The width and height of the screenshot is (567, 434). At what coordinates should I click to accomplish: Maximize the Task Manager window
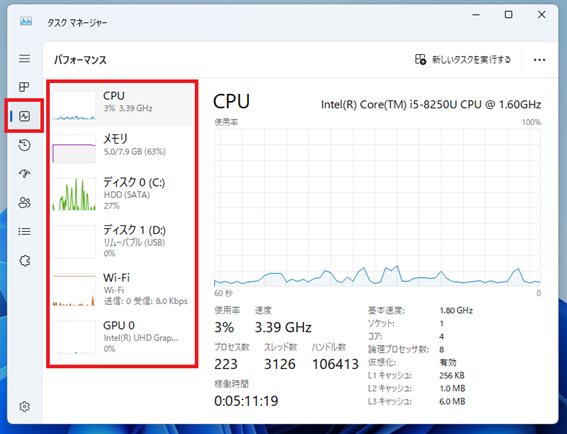tap(508, 14)
